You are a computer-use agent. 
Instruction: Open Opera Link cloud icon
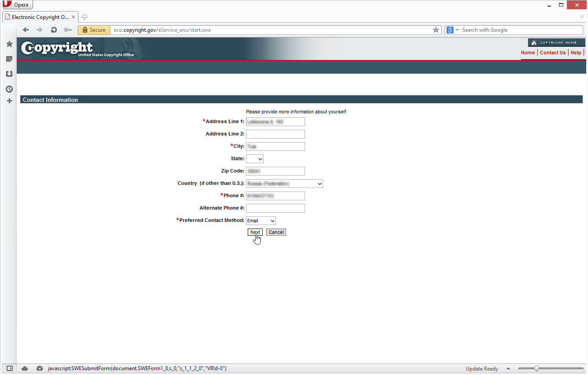[25, 368]
